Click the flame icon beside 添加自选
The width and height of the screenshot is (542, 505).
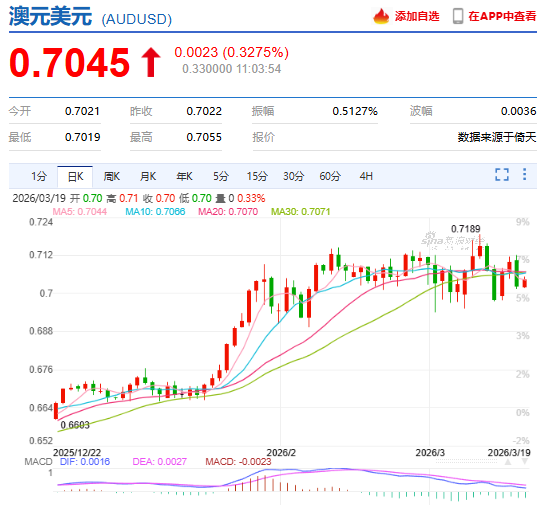coord(381,16)
